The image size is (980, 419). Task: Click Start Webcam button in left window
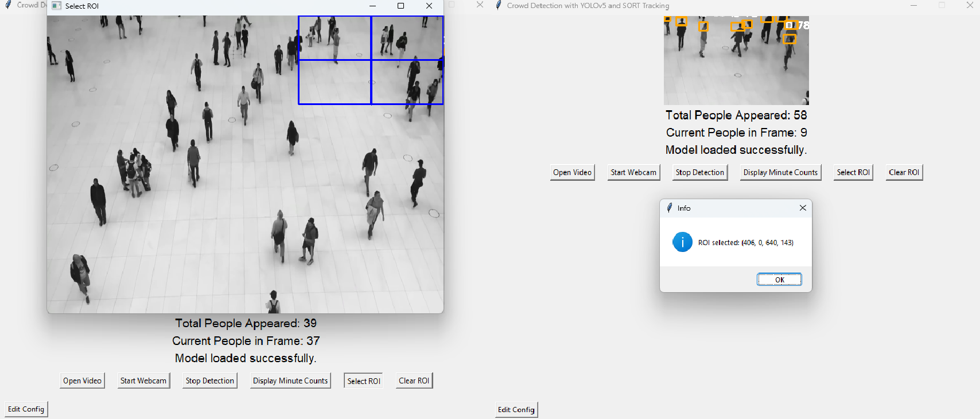(x=143, y=381)
